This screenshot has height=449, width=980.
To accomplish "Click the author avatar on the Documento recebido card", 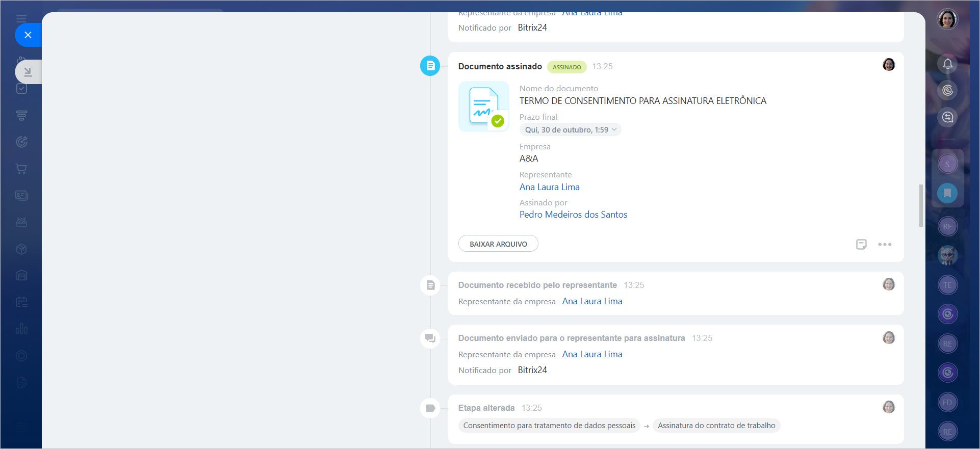I will 889,284.
